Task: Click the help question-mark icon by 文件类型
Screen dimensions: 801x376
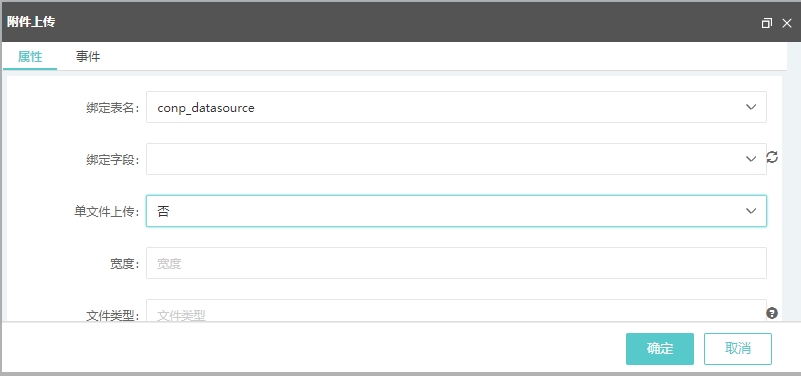Action: tap(772, 313)
